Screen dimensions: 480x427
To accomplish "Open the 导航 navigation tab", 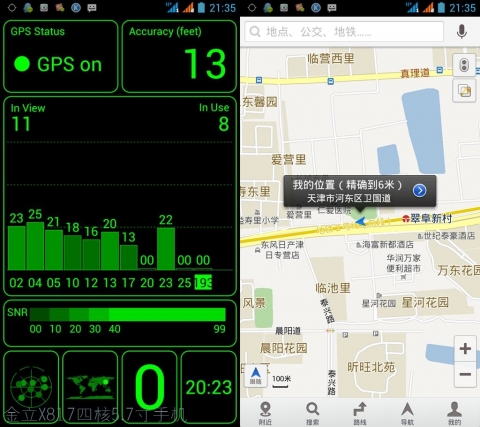I will [x=407, y=413].
